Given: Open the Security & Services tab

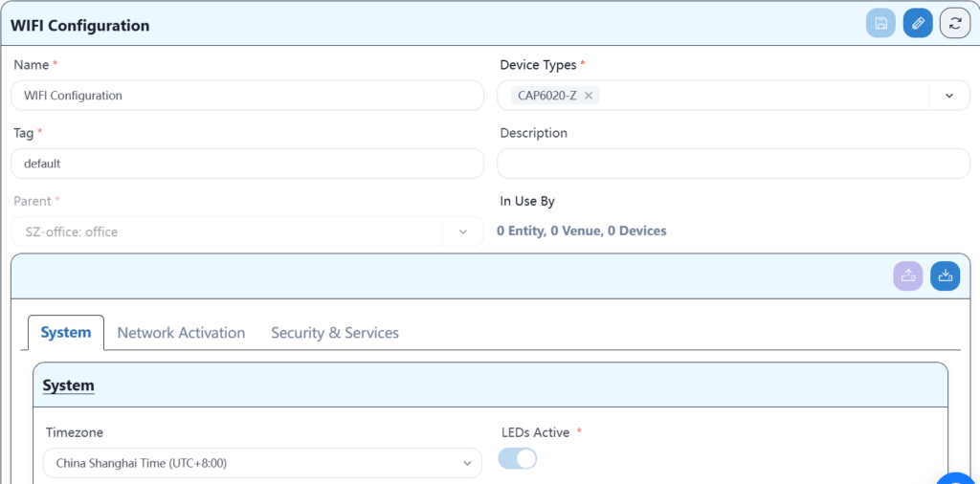Looking at the screenshot, I should [x=335, y=333].
